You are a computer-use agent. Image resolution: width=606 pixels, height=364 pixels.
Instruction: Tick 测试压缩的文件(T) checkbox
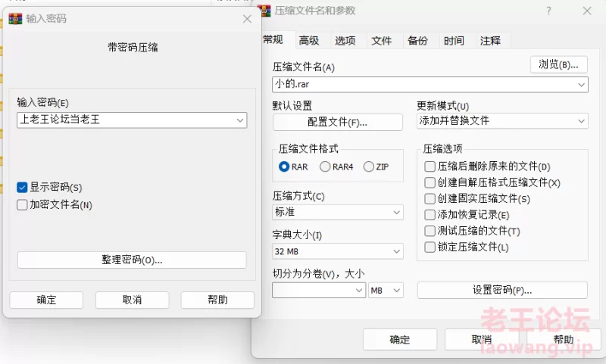[430, 231]
